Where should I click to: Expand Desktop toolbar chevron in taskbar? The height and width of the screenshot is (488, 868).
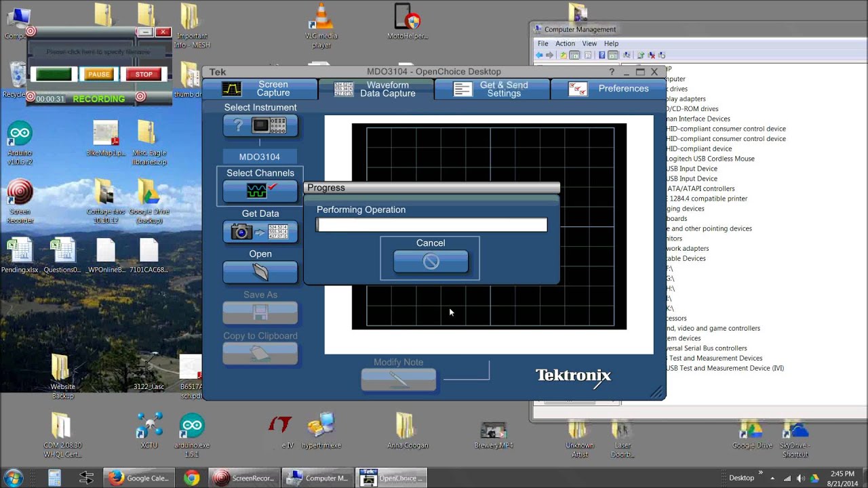coord(761,473)
